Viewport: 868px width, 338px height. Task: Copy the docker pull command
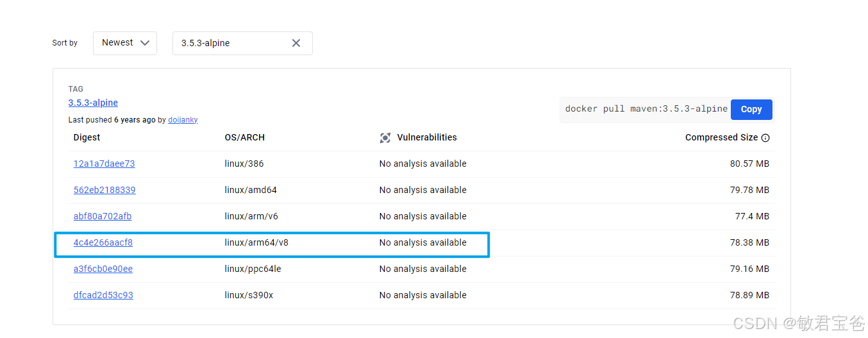point(751,109)
